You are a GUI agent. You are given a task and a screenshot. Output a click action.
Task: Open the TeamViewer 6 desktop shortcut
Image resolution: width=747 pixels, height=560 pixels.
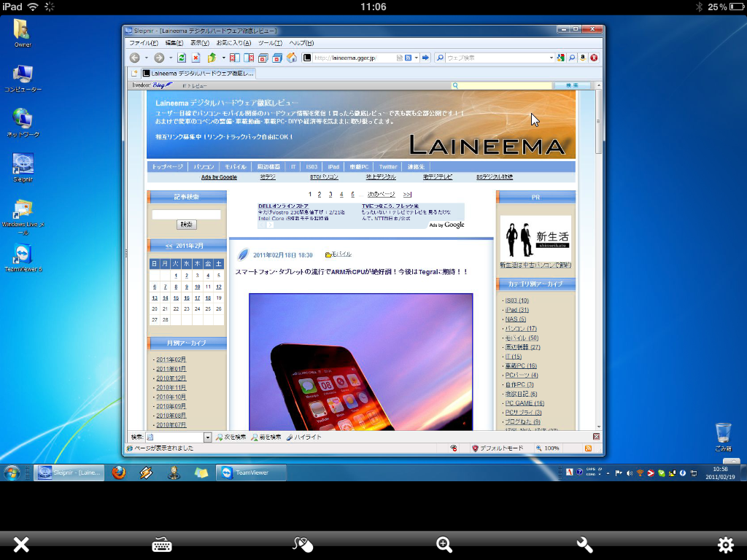pos(23,257)
